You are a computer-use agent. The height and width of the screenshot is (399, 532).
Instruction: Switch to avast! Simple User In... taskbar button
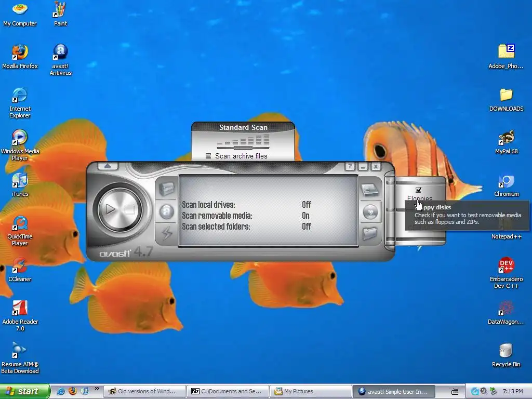point(394,391)
